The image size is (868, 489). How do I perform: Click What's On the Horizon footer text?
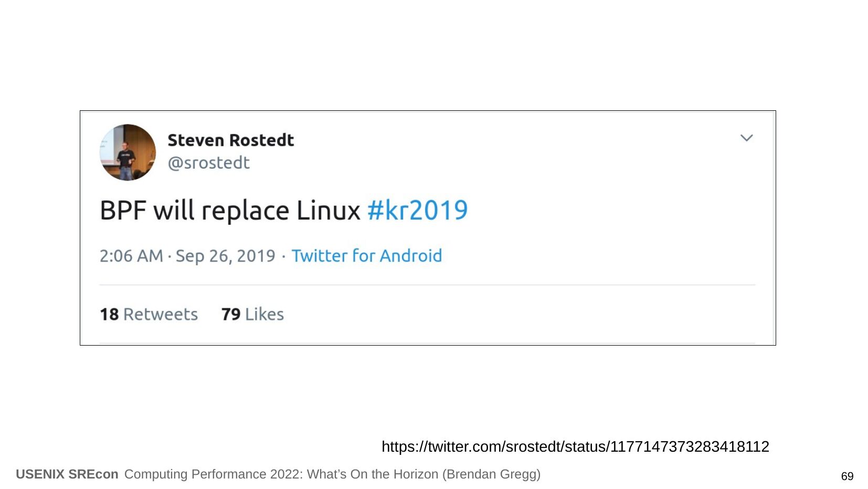coord(373,474)
